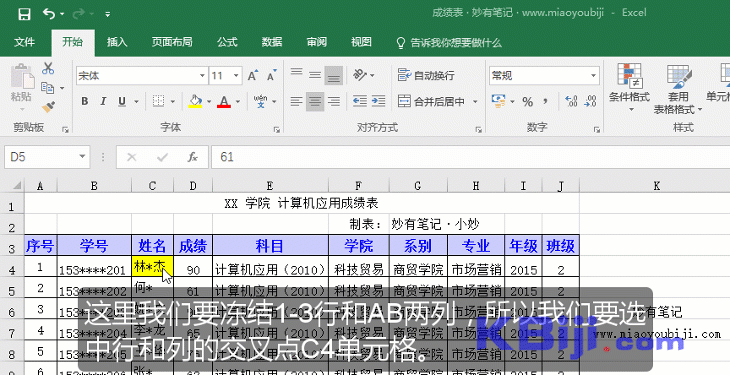Image resolution: width=730 pixels, height=375 pixels.
Task: Click the 粘贴 paste button
Action: tap(22, 88)
